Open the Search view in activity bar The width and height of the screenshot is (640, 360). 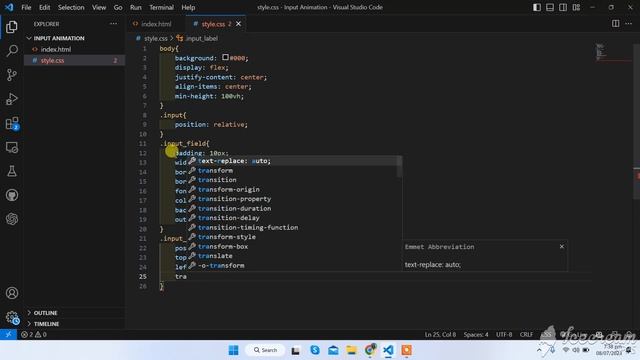tap(12, 51)
